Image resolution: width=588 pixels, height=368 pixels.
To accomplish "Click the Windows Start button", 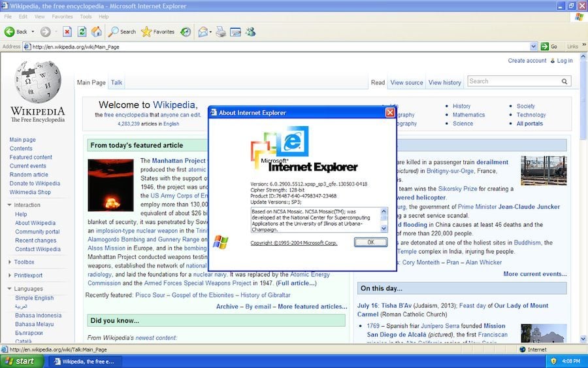I will pyautogui.click(x=22, y=361).
